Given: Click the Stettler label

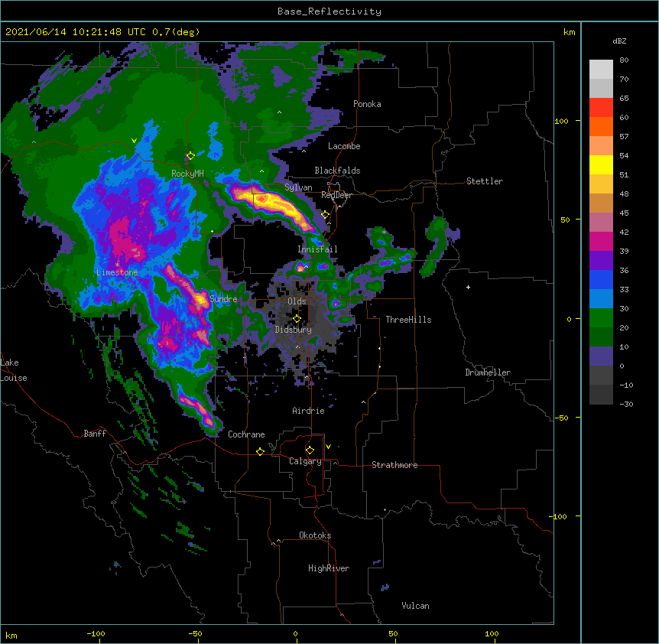Looking at the screenshot, I should [x=485, y=181].
